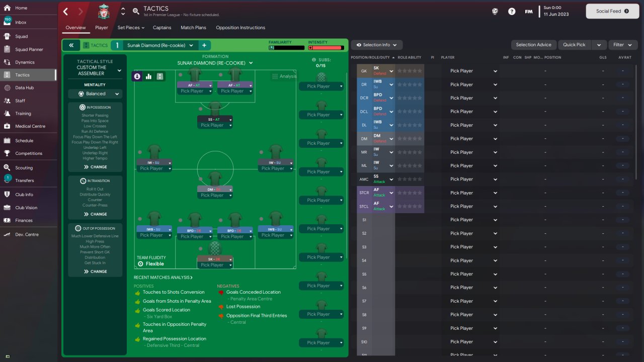Click the date and time display
Viewport: 644px width, 362px height.
[556, 11]
